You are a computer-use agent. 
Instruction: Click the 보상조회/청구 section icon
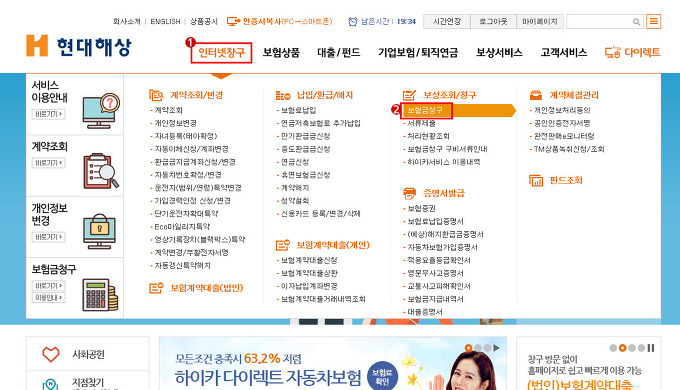click(x=409, y=95)
